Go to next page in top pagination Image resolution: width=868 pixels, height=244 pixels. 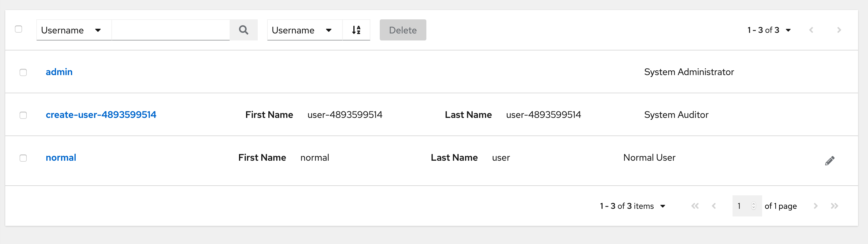point(839,30)
